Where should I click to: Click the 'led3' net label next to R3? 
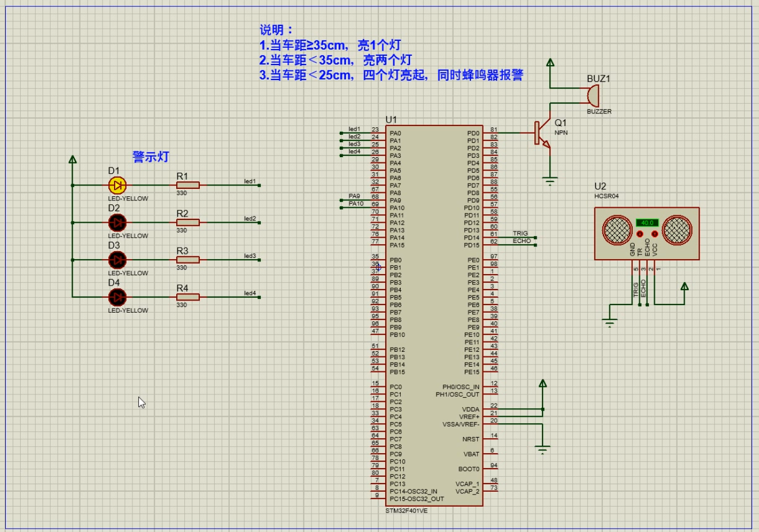(x=250, y=256)
